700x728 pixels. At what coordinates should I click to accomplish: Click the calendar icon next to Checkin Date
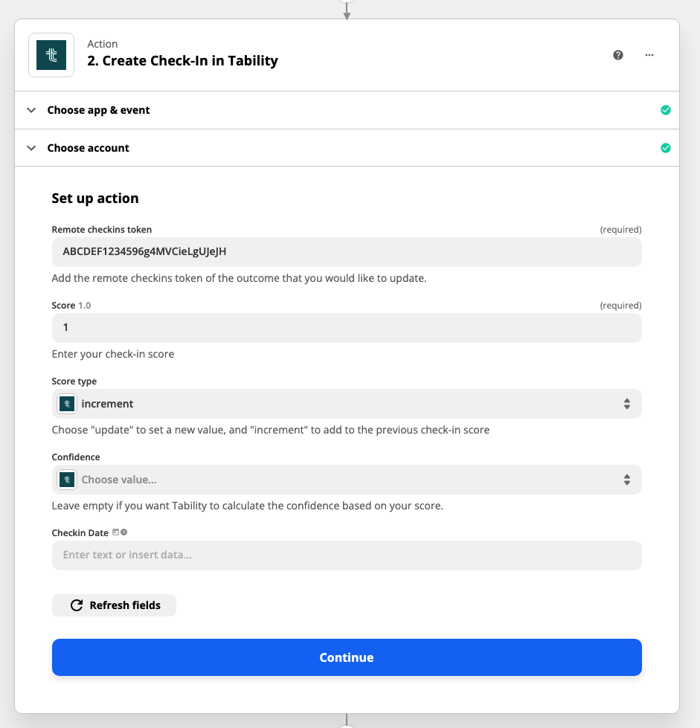(x=115, y=532)
